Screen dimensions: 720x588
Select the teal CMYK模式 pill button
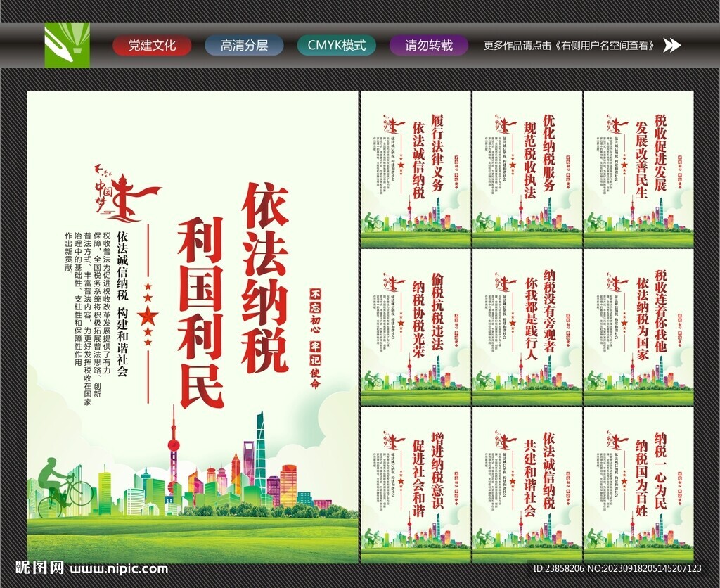tap(337, 46)
